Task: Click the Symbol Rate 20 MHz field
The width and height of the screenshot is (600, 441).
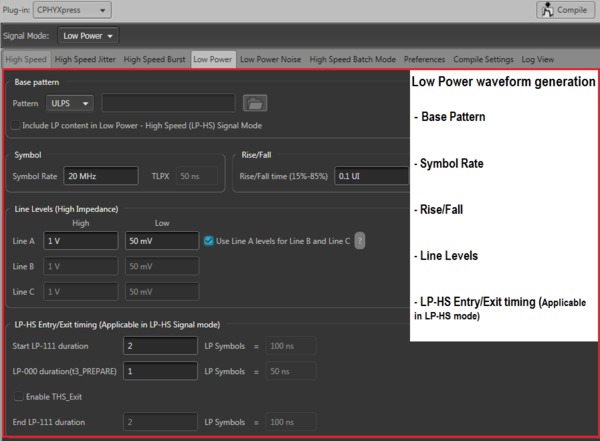Action: coord(101,176)
